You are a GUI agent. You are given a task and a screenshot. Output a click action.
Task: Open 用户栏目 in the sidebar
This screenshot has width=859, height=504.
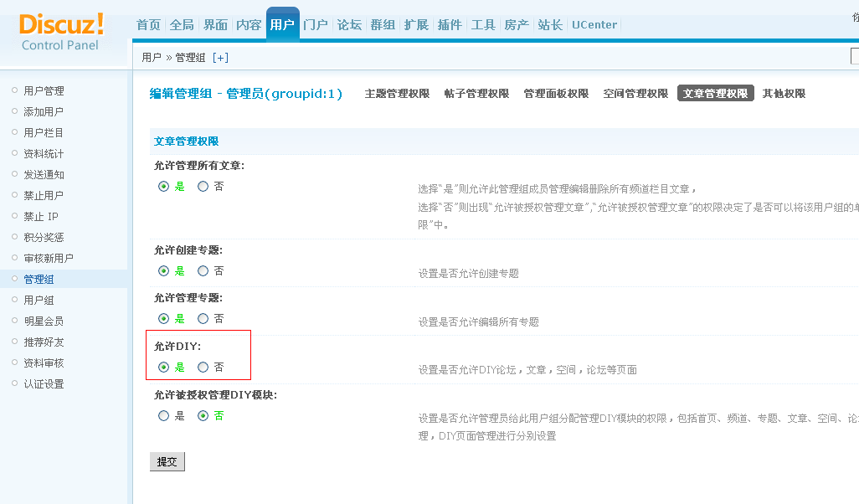(x=44, y=132)
